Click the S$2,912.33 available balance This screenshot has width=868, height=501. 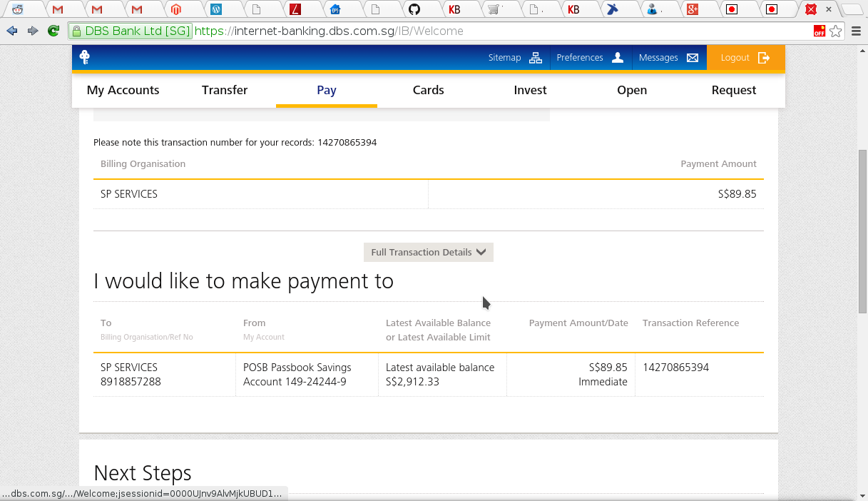click(412, 382)
